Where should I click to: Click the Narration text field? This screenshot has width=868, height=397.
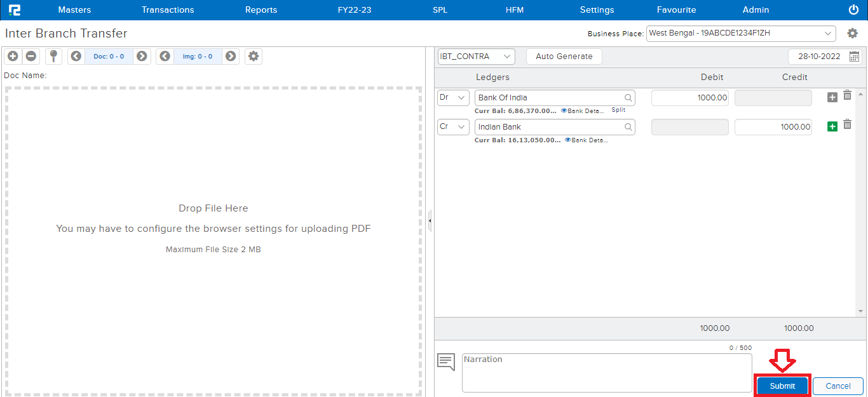point(606,372)
